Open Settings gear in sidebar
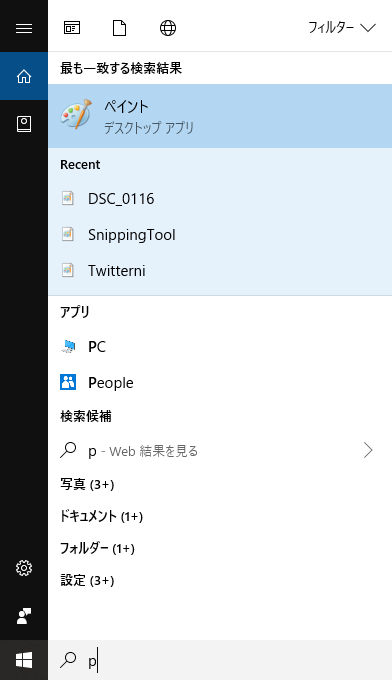Image resolution: width=392 pixels, height=680 pixels. [x=24, y=568]
